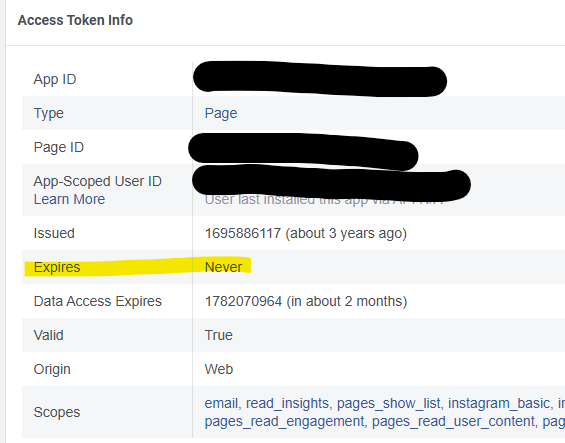Click the Page ID label
The image size is (565, 443).
59,147
